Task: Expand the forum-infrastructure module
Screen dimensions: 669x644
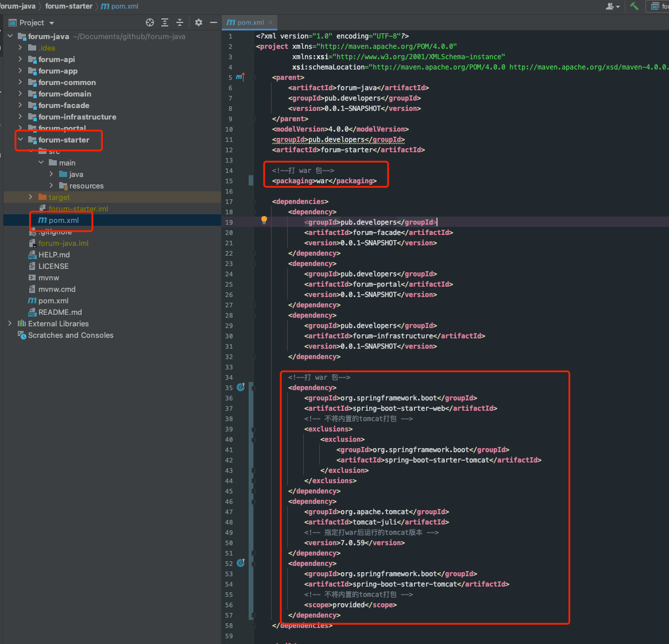Action: [x=21, y=117]
